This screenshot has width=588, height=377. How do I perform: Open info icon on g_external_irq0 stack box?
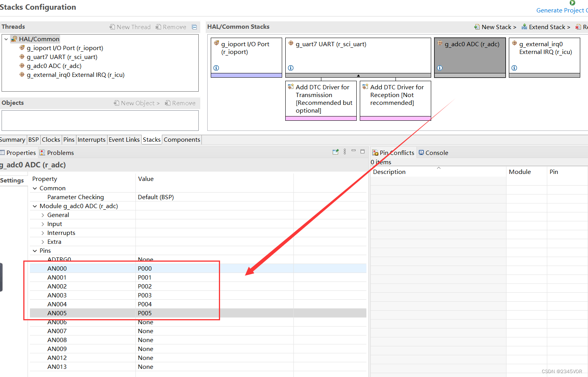click(514, 68)
